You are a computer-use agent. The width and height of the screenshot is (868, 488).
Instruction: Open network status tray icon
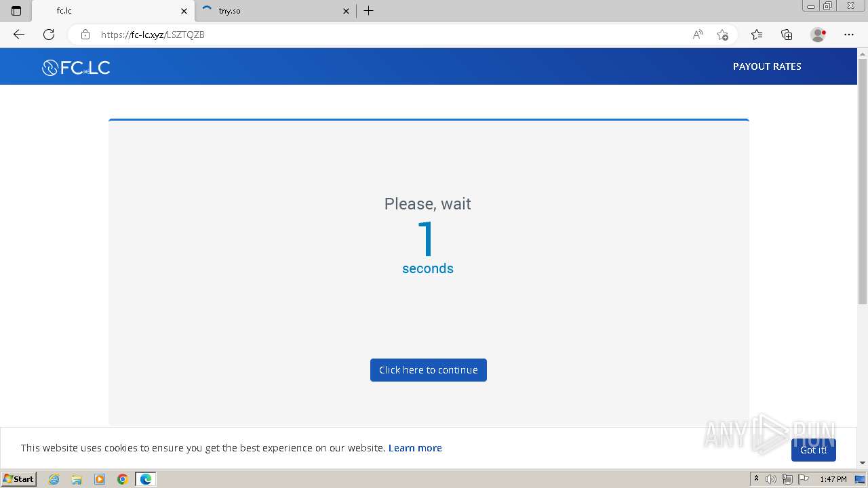coord(787,479)
